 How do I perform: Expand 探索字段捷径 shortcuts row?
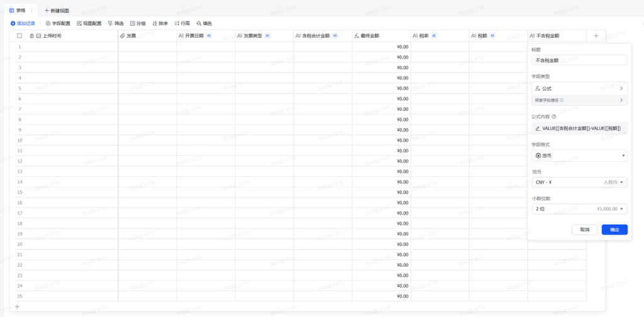coord(579,100)
